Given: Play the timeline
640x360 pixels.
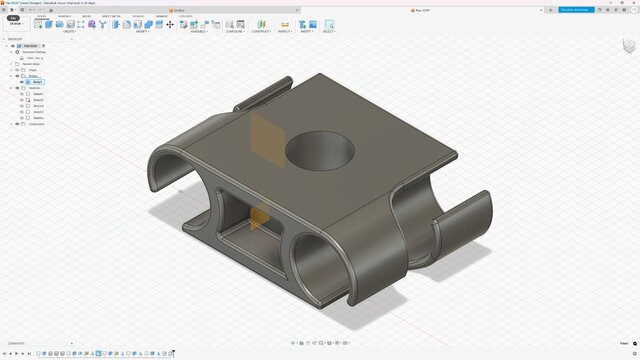Looking at the screenshot, I should 16,353.
